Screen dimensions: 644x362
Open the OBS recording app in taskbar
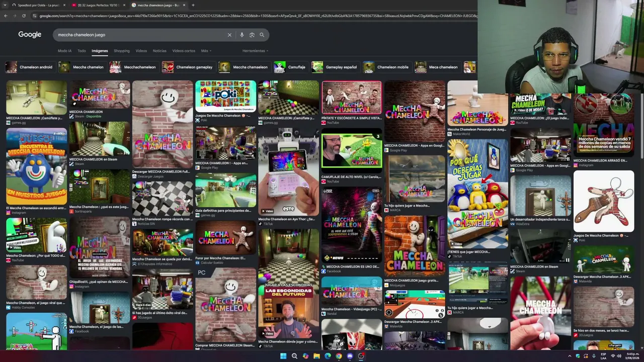tap(361, 356)
